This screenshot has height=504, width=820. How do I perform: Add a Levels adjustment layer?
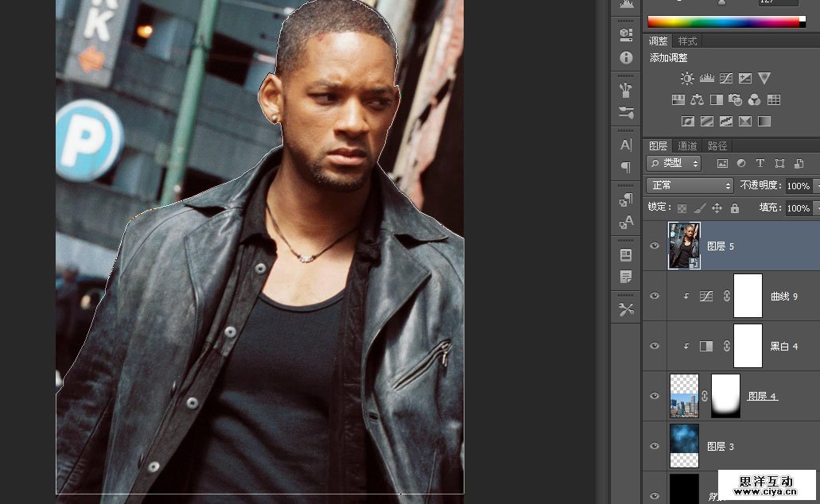point(706,78)
